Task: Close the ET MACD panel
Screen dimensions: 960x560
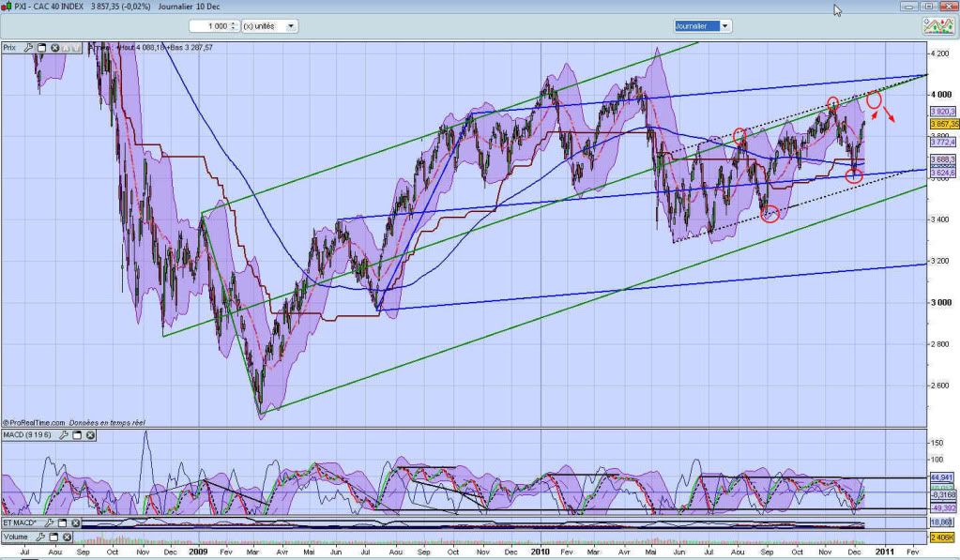Action: click(x=74, y=522)
